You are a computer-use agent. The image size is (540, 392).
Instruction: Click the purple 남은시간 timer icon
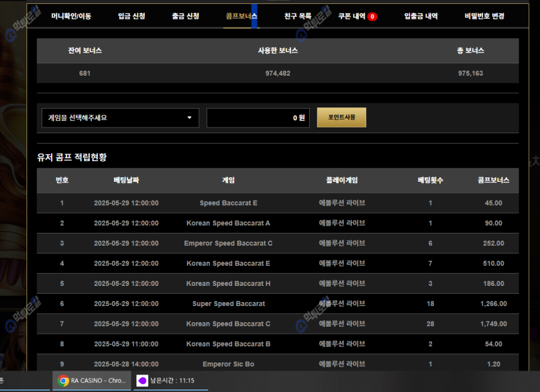[x=142, y=381]
